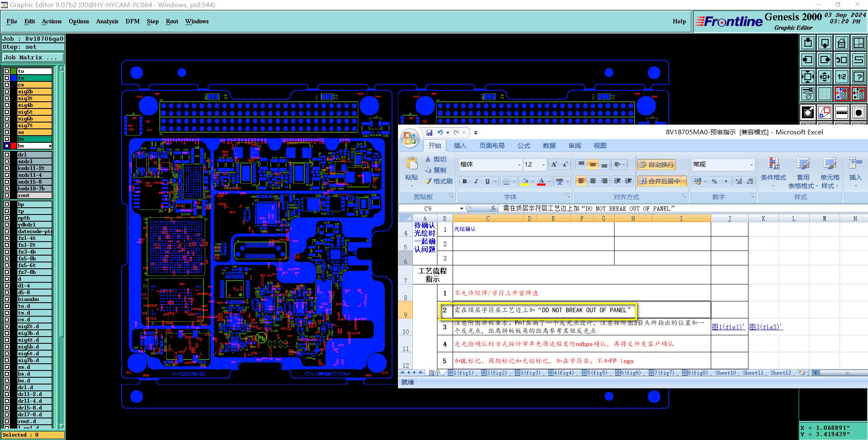The height and width of the screenshot is (440, 868).
Task: Click the 自动换行 wrap text button
Action: pyautogui.click(x=657, y=164)
